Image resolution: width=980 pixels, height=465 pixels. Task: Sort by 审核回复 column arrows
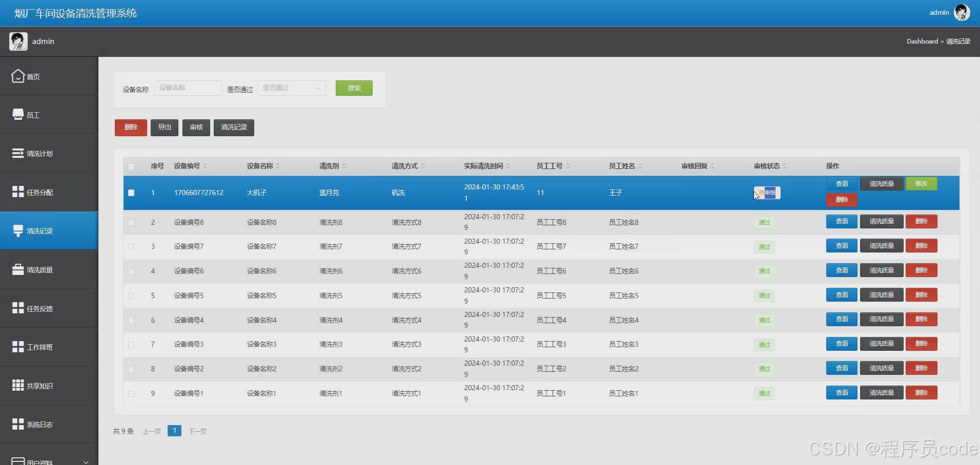point(712,166)
